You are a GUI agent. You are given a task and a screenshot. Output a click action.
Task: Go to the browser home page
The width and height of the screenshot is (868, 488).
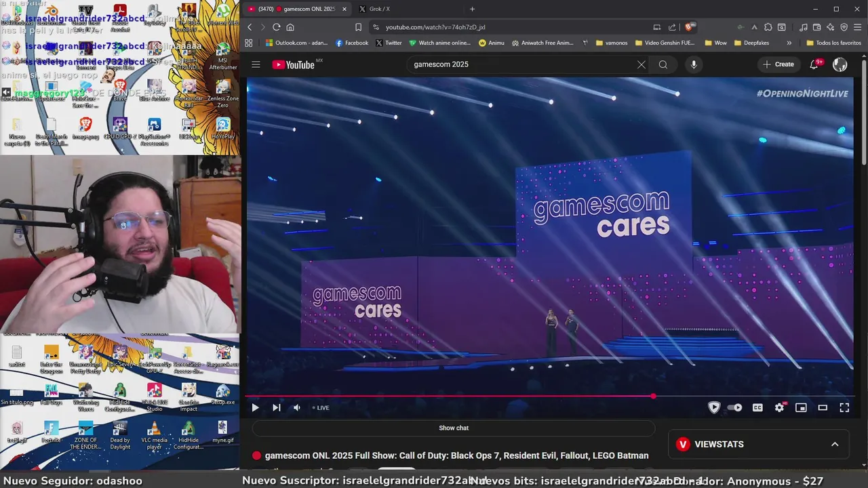[290, 27]
